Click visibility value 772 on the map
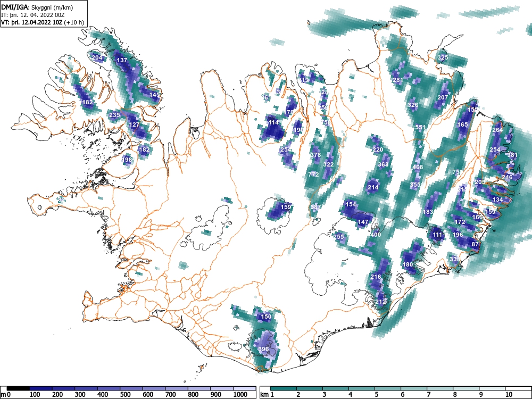The width and height of the screenshot is (532, 399). pos(313,174)
